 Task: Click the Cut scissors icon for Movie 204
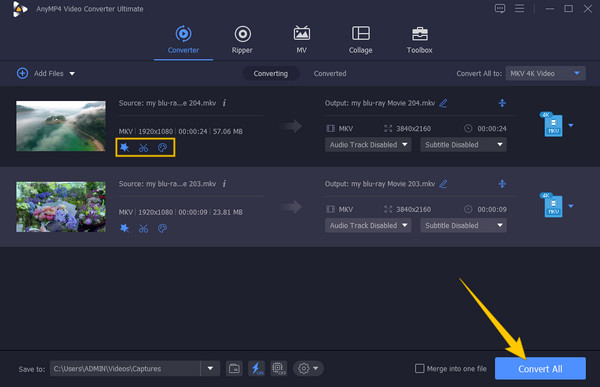click(x=143, y=148)
